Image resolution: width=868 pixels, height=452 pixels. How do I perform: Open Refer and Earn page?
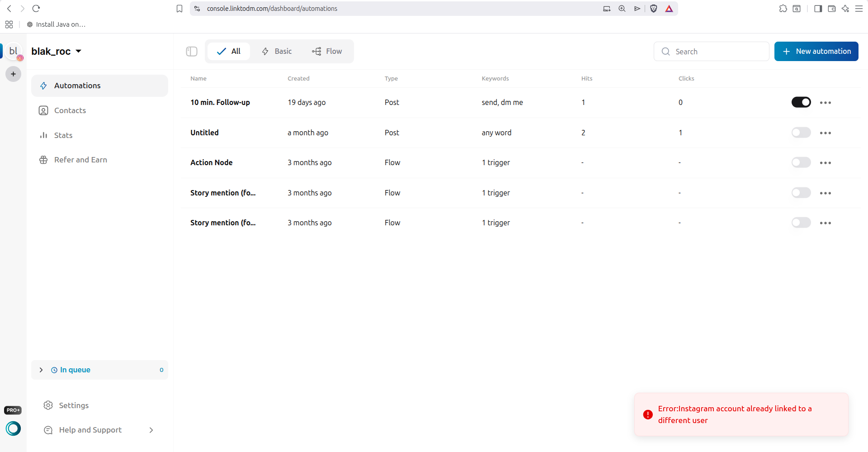point(99,160)
